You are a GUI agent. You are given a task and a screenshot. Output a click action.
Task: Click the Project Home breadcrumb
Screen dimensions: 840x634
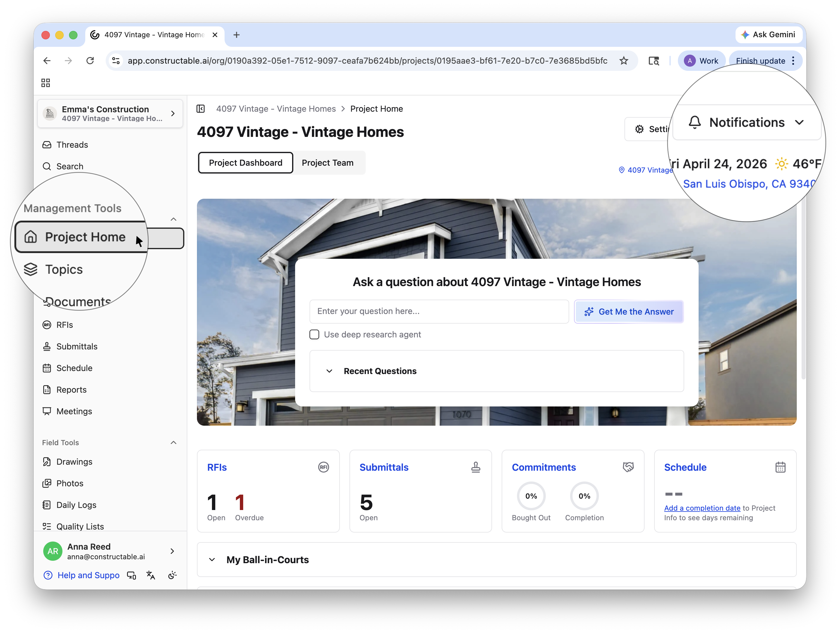click(377, 109)
